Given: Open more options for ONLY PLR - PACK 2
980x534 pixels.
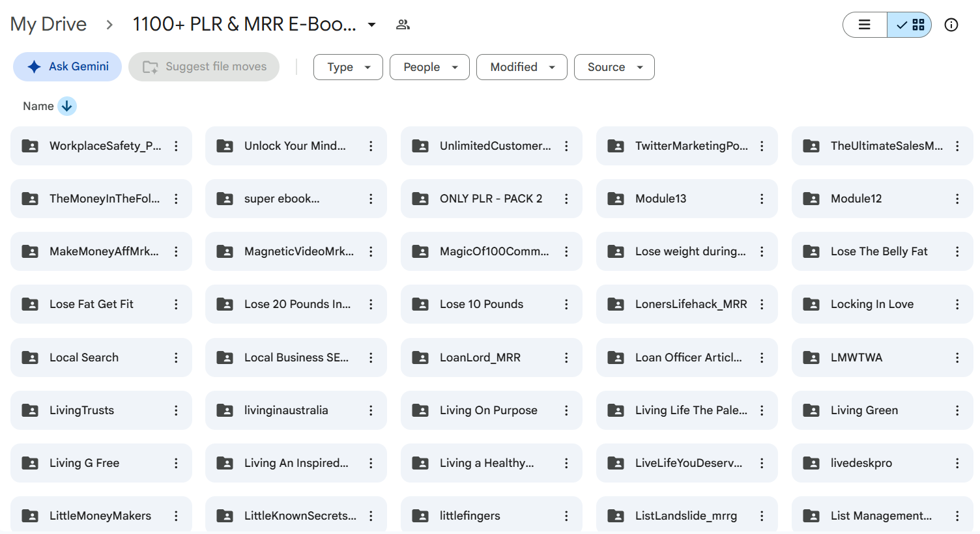Looking at the screenshot, I should pyautogui.click(x=566, y=199).
